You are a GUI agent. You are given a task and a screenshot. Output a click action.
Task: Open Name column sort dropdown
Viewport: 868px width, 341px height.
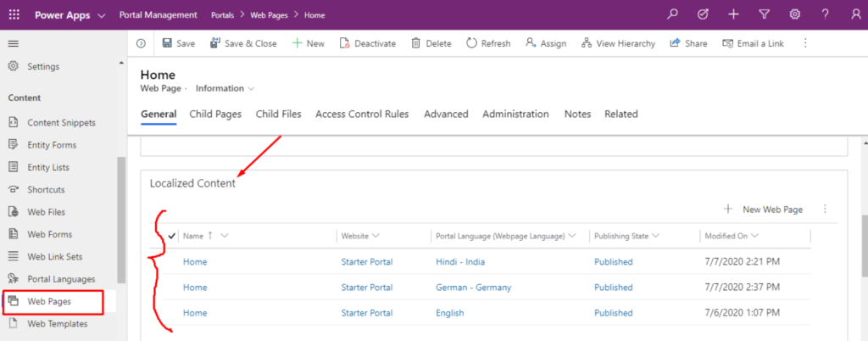pyautogui.click(x=224, y=236)
